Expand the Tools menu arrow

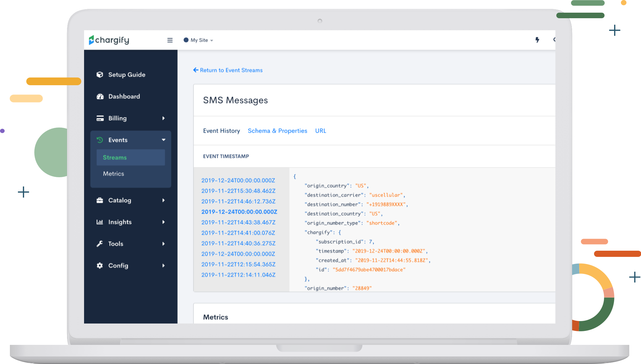[163, 244]
